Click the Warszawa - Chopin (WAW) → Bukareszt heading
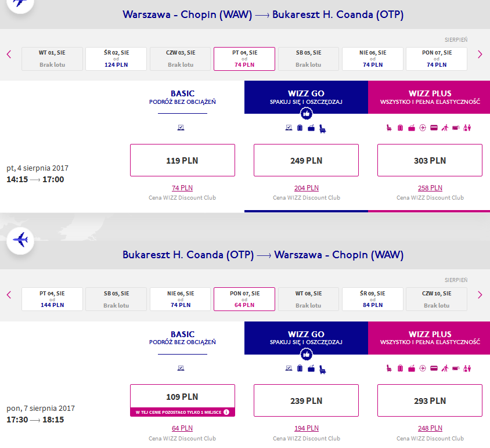This screenshot has width=490, height=448. click(263, 15)
